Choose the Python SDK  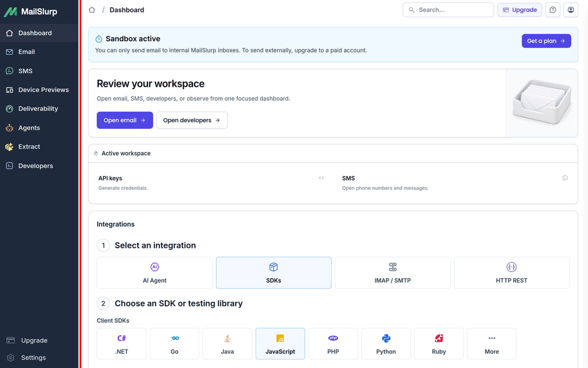point(386,344)
